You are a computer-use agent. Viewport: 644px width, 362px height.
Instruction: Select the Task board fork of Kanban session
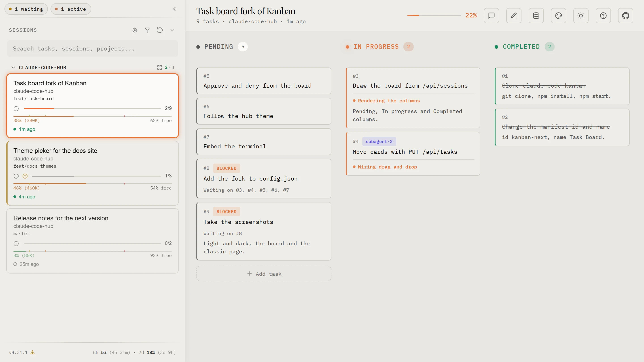point(93,106)
